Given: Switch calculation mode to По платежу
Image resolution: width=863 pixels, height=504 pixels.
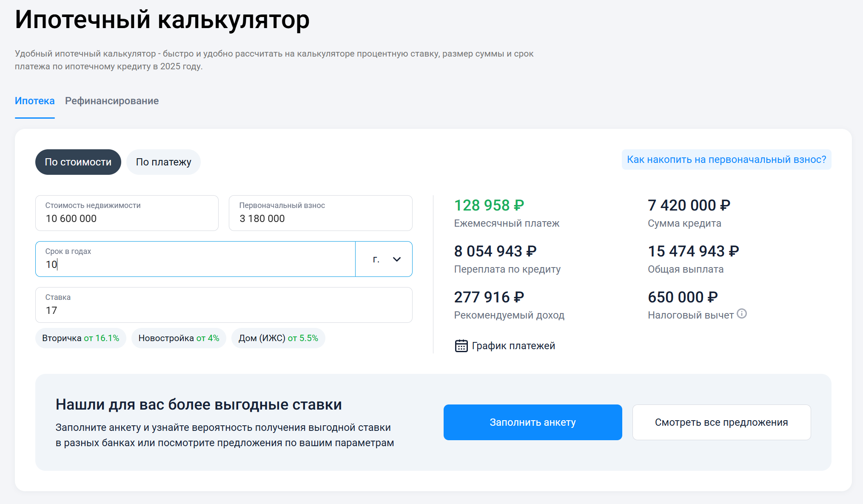Looking at the screenshot, I should 163,162.
